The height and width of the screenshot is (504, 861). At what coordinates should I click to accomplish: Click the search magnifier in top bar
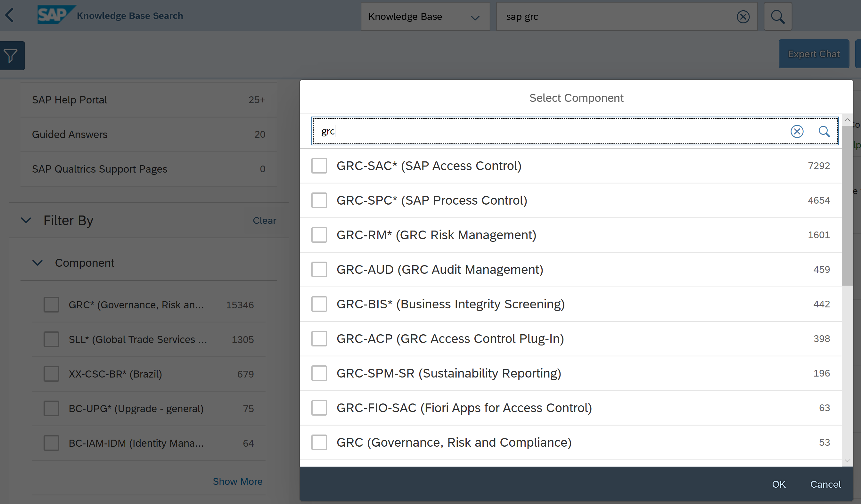778,16
